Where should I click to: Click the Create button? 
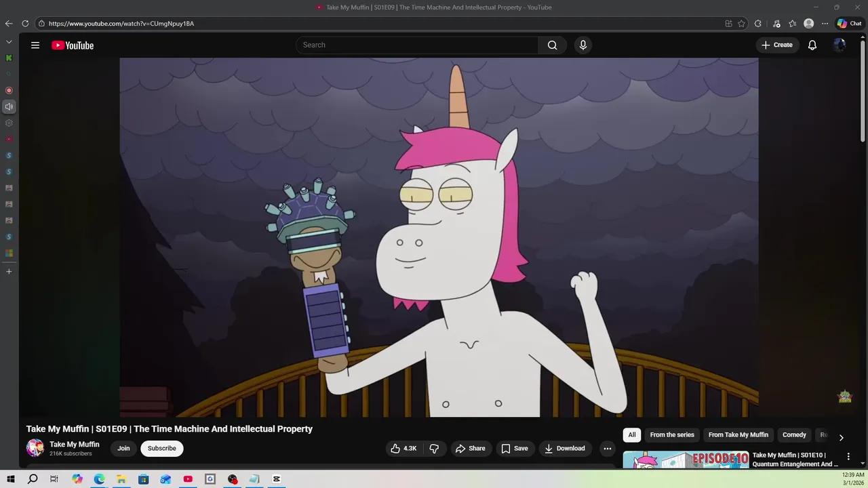coord(777,45)
